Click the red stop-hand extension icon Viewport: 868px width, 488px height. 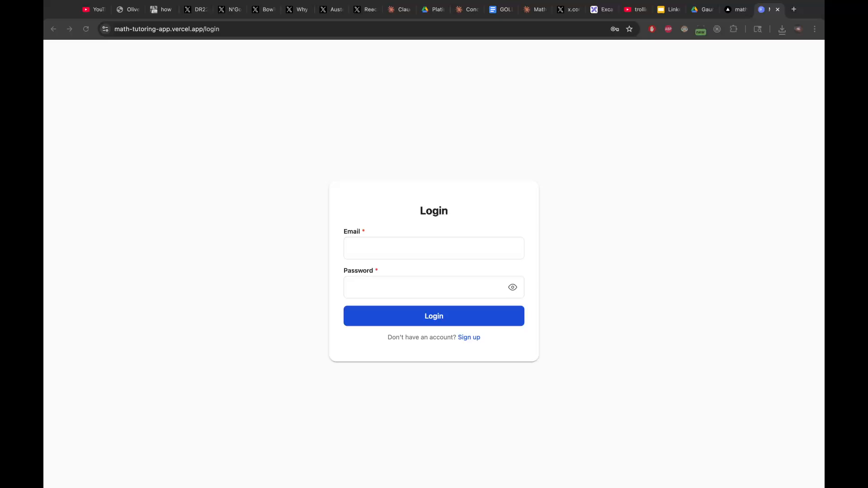[652, 29]
